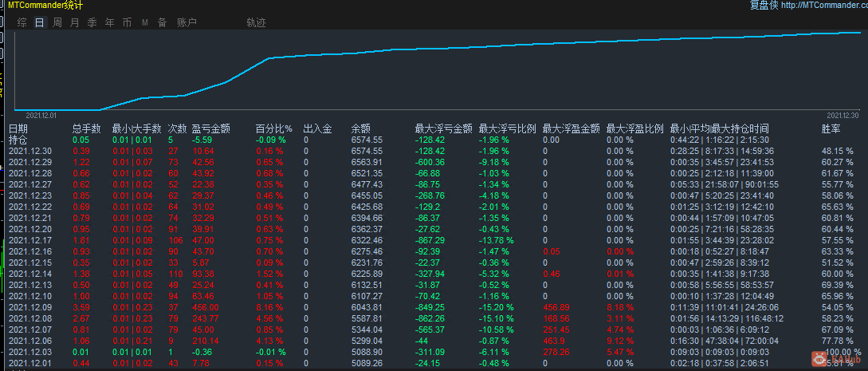The height and width of the screenshot is (371, 868).
Task: Select the 2021.12.10 date row
Action: (30, 296)
